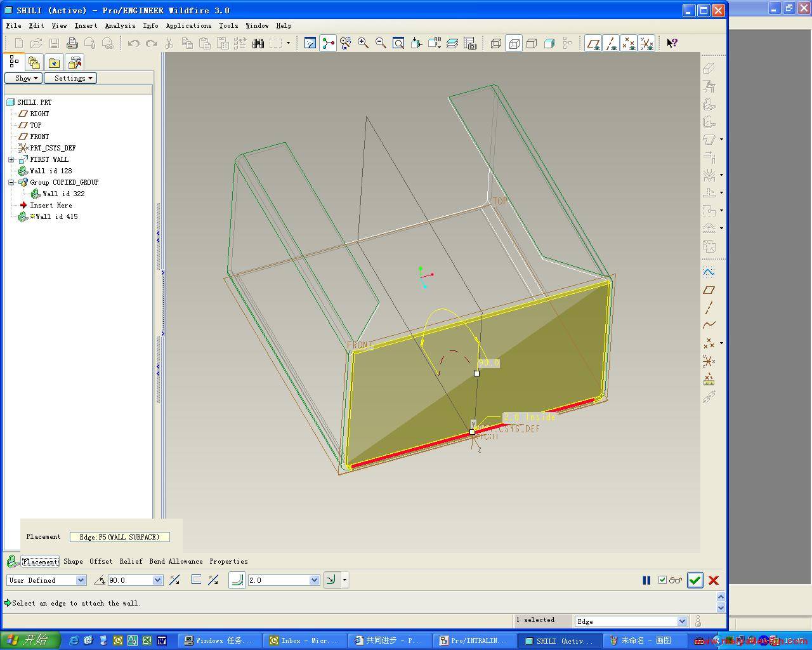The width and height of the screenshot is (812, 650).
Task: Open the Shape dashboard tab
Action: [x=73, y=561]
